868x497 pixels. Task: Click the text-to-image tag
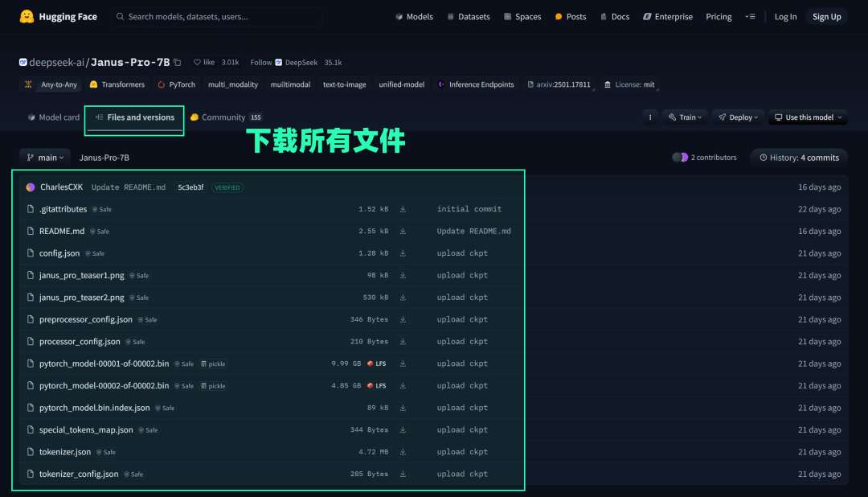pos(344,84)
